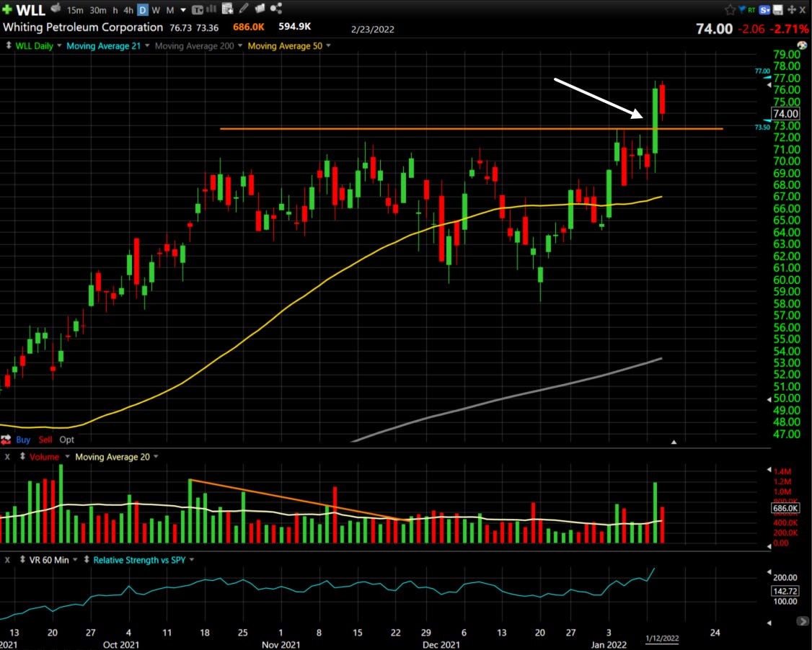Screen dimensions: 812x650
Task: Click the 76.73 high price value
Action: [x=181, y=27]
